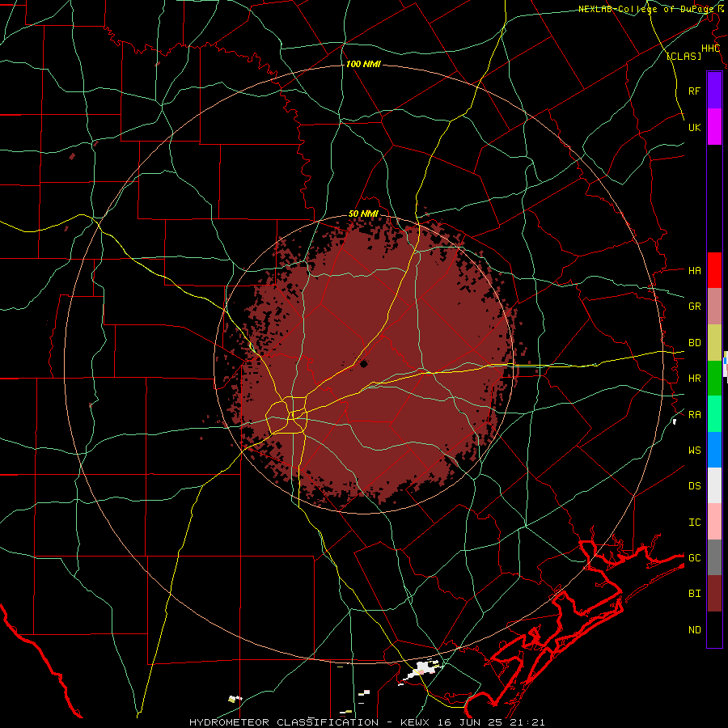Image resolution: width=728 pixels, height=728 pixels.
Task: Click the magenta UK legend color swatch
Action: click(714, 127)
